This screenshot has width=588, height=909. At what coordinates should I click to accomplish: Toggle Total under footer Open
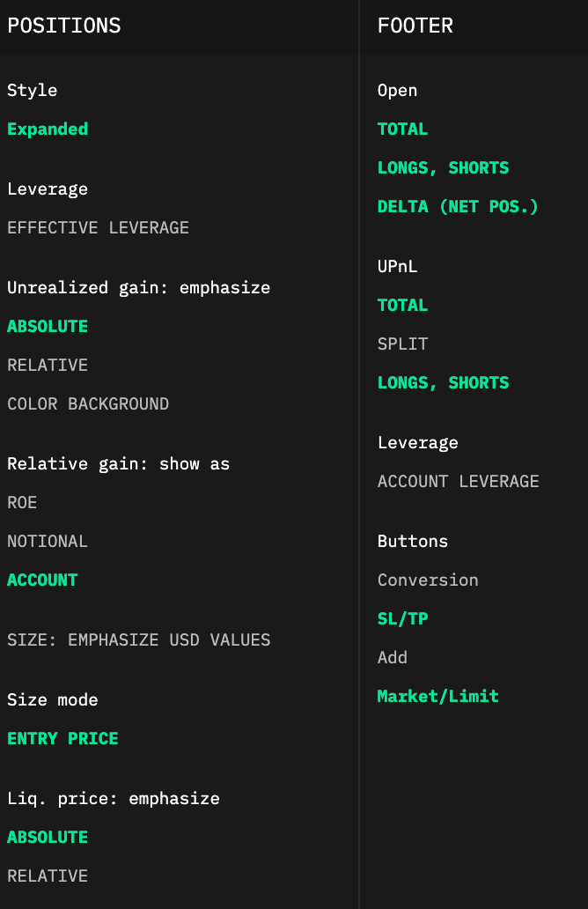tap(402, 129)
